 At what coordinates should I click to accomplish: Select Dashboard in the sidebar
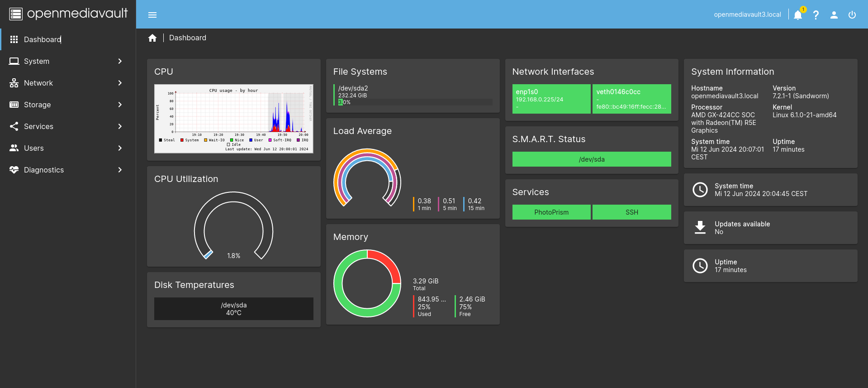43,39
